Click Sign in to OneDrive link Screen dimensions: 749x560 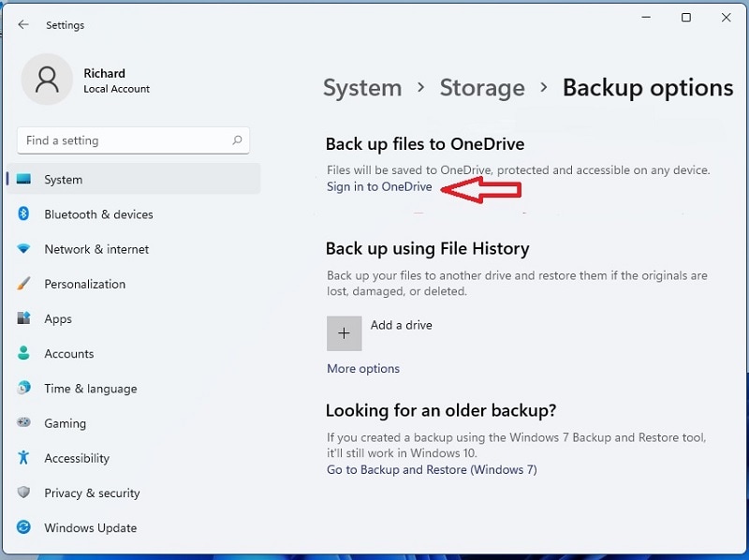click(379, 187)
